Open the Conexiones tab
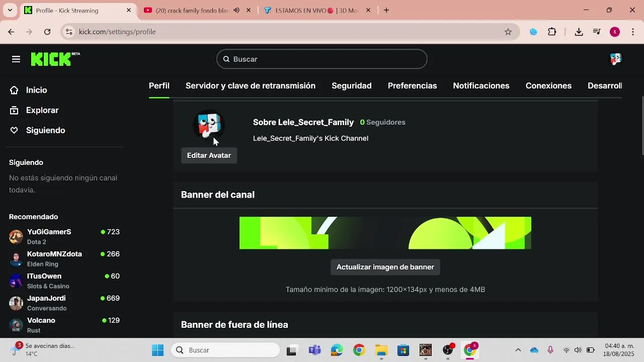This screenshot has width=644, height=362. coord(548,86)
